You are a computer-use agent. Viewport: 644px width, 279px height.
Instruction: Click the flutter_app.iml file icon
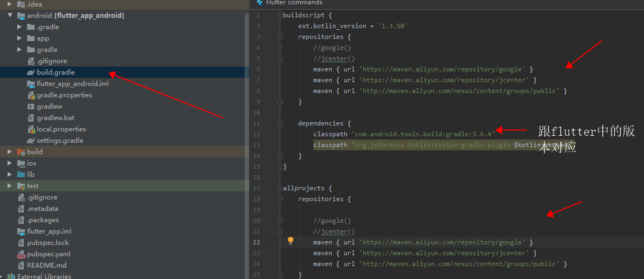[x=21, y=231]
